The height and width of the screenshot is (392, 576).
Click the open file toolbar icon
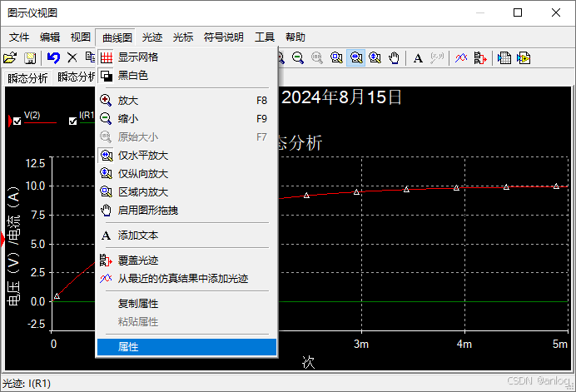[x=10, y=58]
